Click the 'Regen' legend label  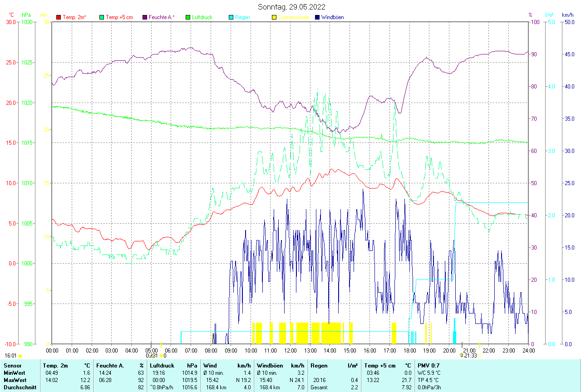242,17
